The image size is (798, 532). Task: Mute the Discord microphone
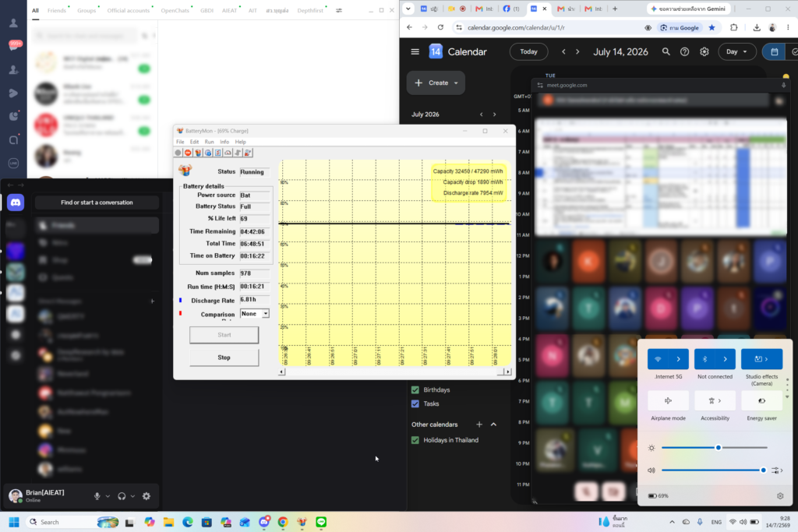(97, 496)
